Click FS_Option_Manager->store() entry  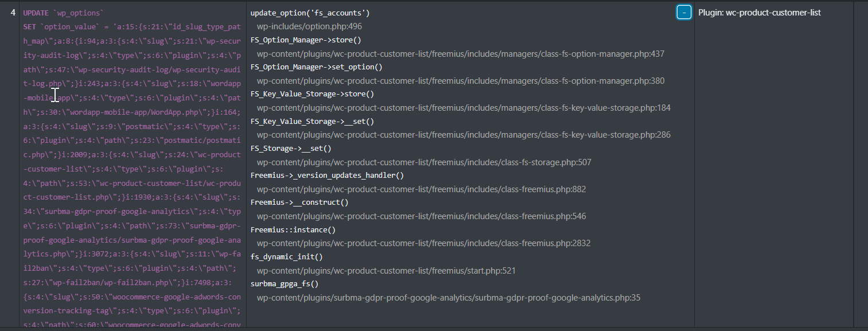click(306, 40)
